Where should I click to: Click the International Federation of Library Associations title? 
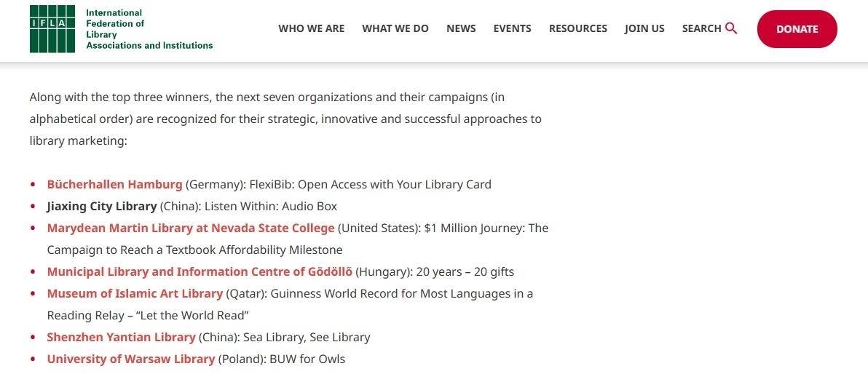[x=149, y=29]
